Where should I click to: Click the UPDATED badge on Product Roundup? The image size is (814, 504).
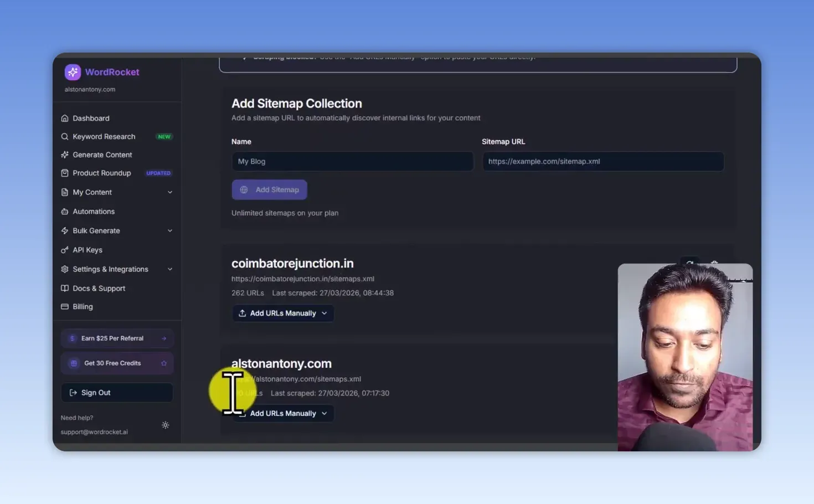(x=158, y=173)
